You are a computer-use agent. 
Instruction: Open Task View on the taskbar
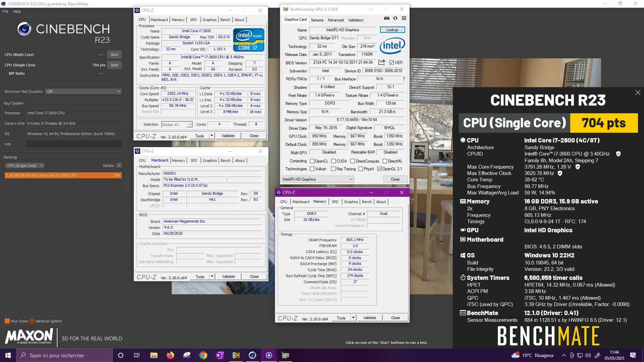pos(137,355)
